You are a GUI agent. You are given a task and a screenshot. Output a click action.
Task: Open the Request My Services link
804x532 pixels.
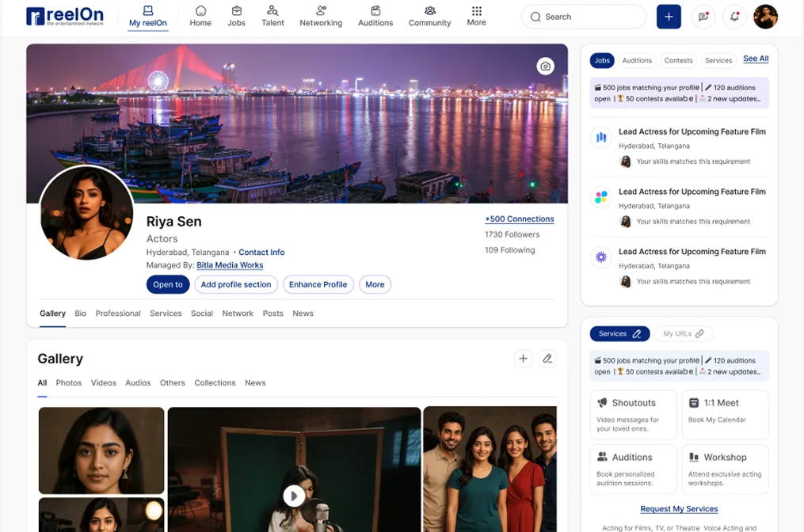pyautogui.click(x=679, y=509)
